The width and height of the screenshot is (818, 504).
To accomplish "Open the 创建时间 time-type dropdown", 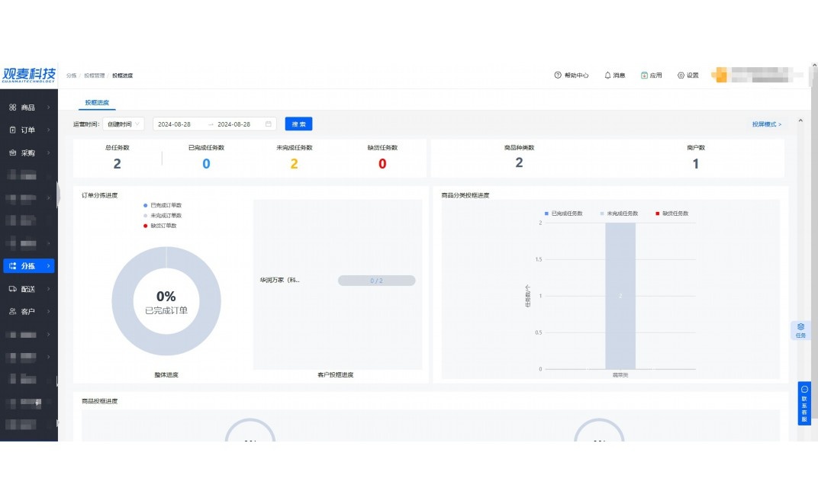I will click(x=123, y=124).
